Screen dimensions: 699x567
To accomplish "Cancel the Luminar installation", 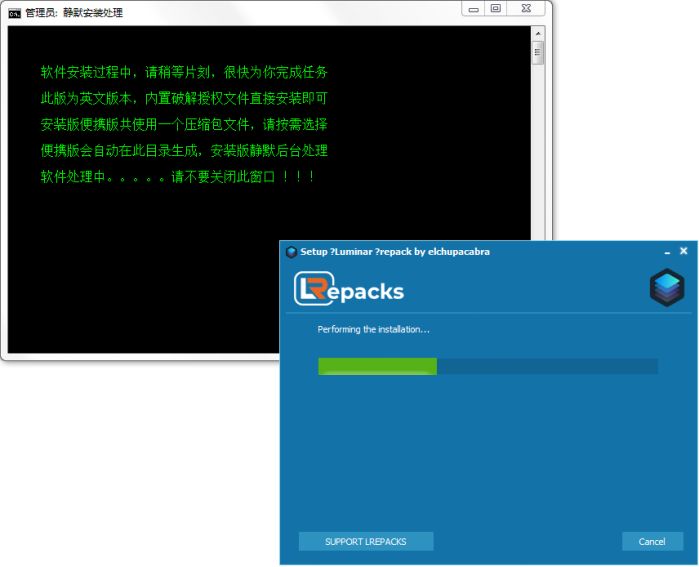I will 652,541.
